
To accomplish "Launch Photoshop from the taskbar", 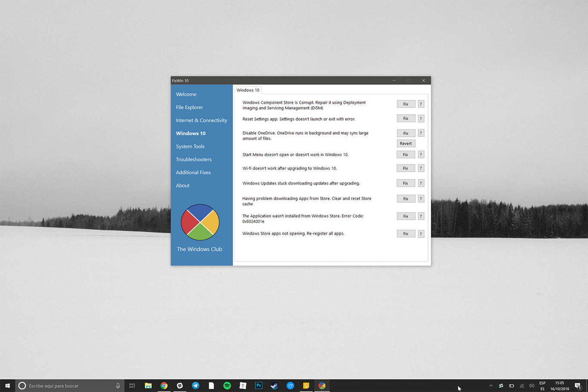I will pyautogui.click(x=259, y=386).
